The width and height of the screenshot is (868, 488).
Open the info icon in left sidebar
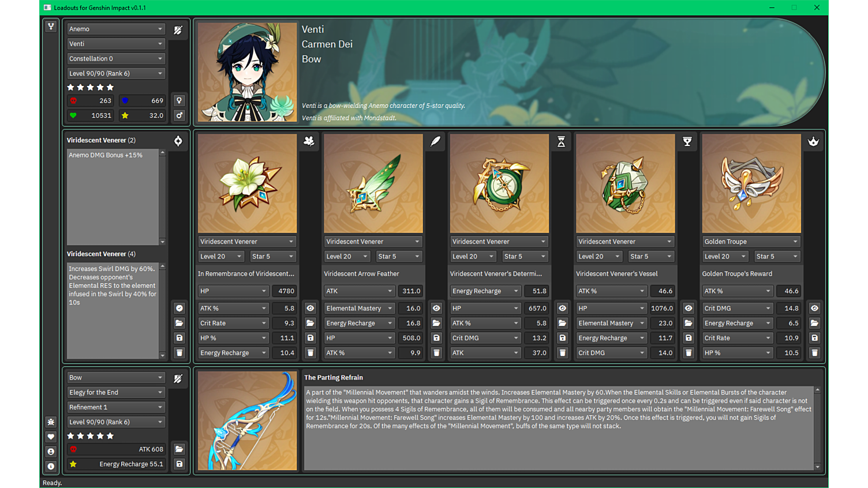click(x=51, y=466)
